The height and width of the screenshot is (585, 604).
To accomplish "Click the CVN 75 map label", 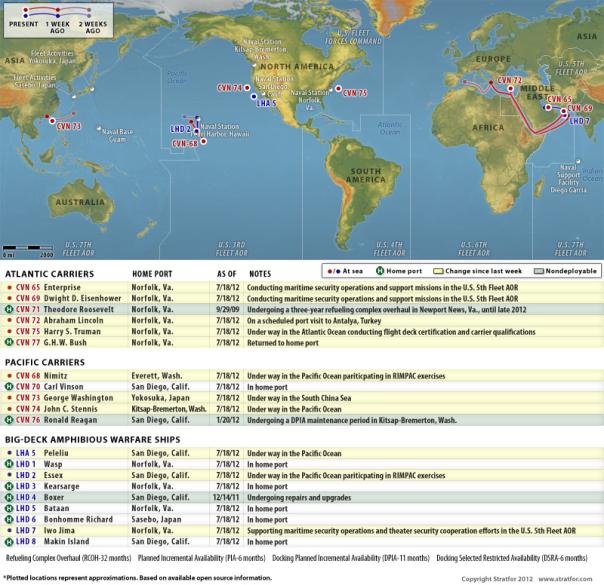I will (x=355, y=93).
